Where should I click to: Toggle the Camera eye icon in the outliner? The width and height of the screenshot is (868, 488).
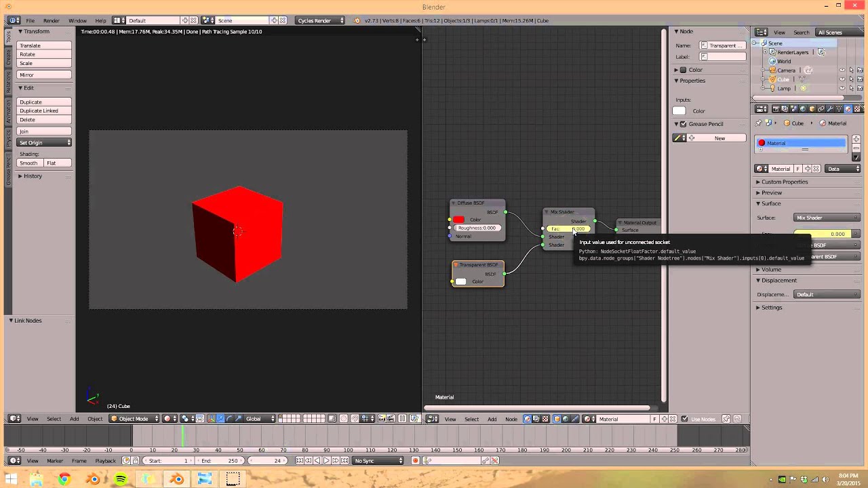coord(843,70)
